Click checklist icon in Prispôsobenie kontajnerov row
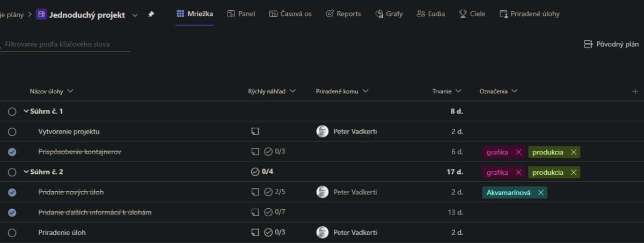Image resolution: width=644 pixels, height=243 pixels. point(268,152)
